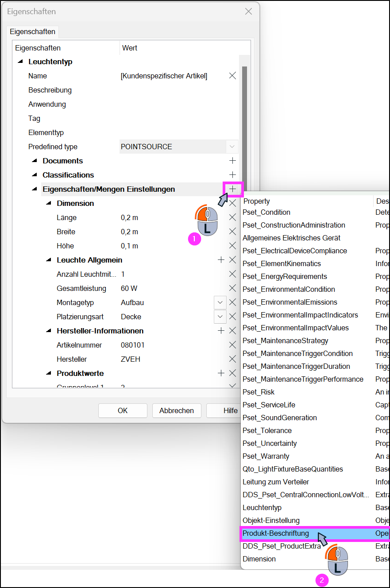Remove the Produktwerte group with X
Viewport: 390px width, 588px height.
click(232, 373)
